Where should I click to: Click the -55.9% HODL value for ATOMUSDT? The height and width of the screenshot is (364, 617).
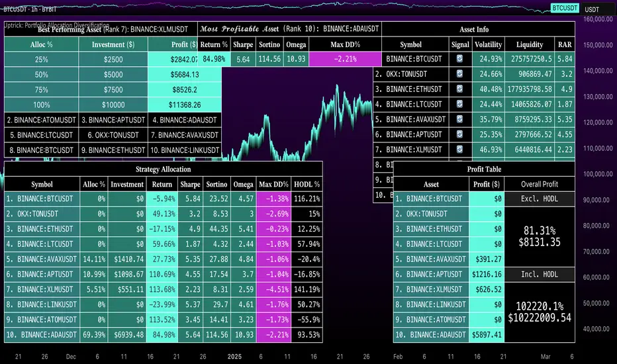(x=307, y=320)
